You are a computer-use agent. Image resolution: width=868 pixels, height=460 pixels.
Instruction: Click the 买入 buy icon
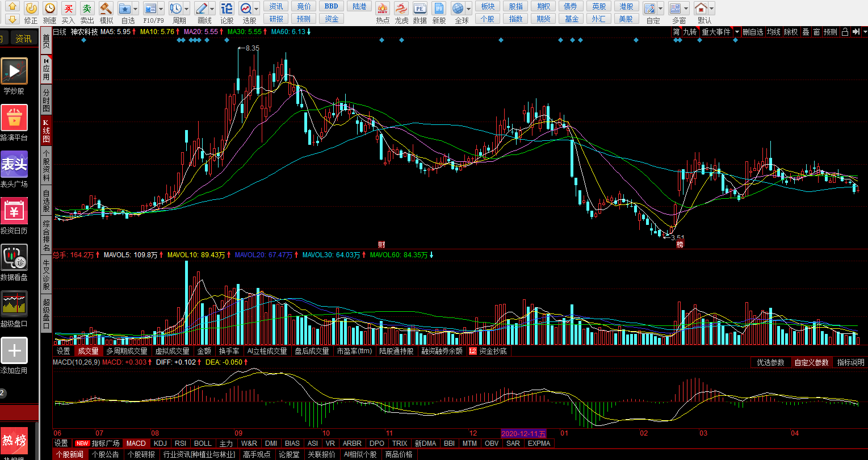pyautogui.click(x=68, y=9)
